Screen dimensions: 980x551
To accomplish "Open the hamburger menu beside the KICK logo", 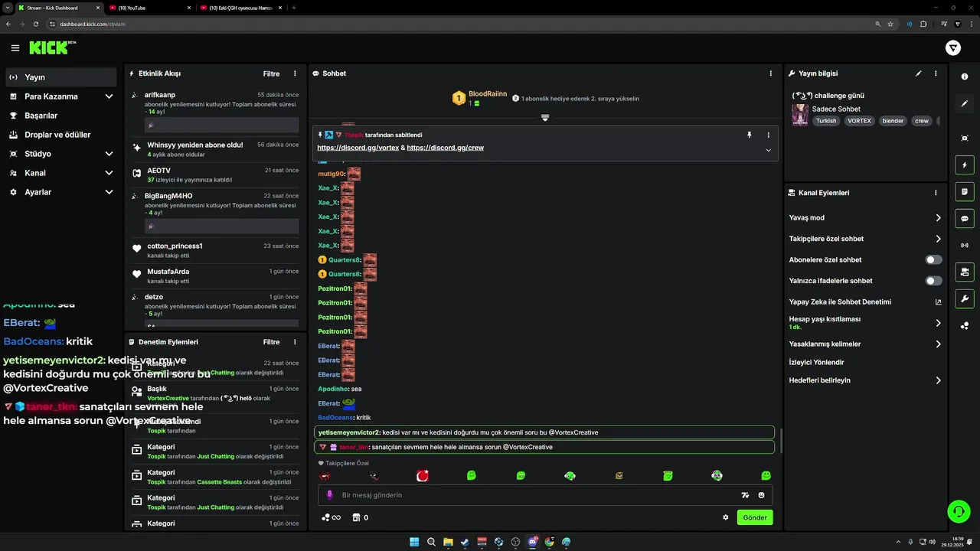I will click(x=15, y=48).
